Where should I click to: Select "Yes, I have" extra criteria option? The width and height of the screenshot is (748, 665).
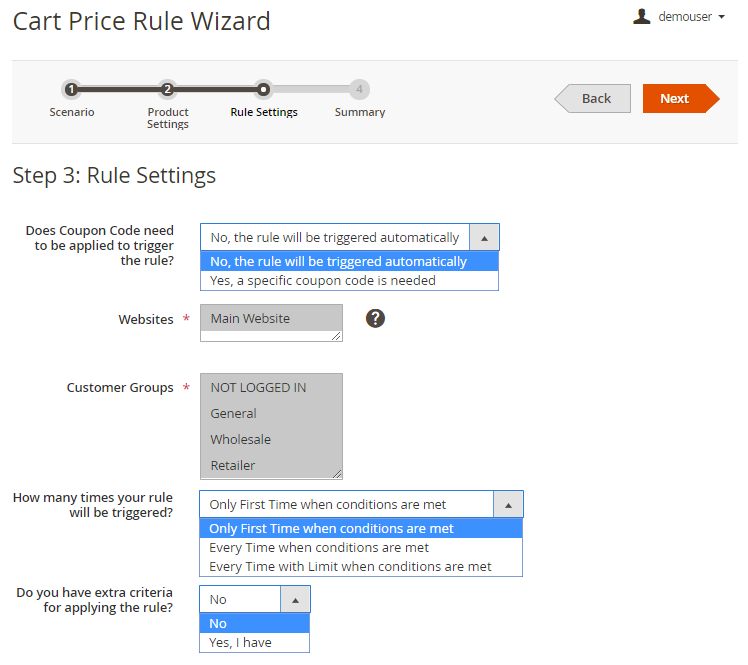click(x=240, y=643)
